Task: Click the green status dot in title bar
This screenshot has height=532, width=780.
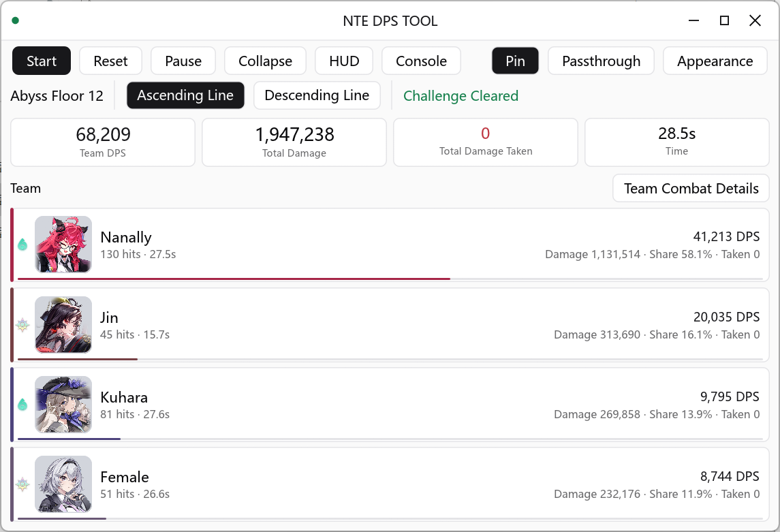Action: (16, 20)
